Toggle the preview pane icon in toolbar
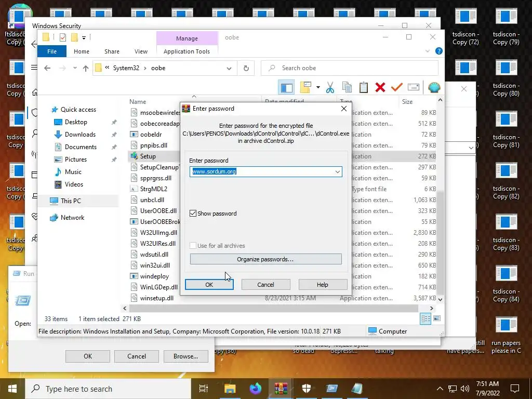Screen dimensions: 532x399 tap(286, 87)
